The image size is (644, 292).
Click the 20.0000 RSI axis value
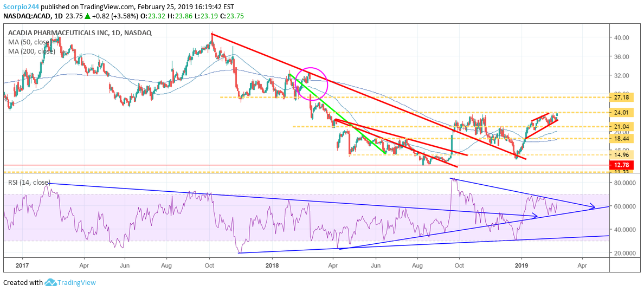pos(625,253)
